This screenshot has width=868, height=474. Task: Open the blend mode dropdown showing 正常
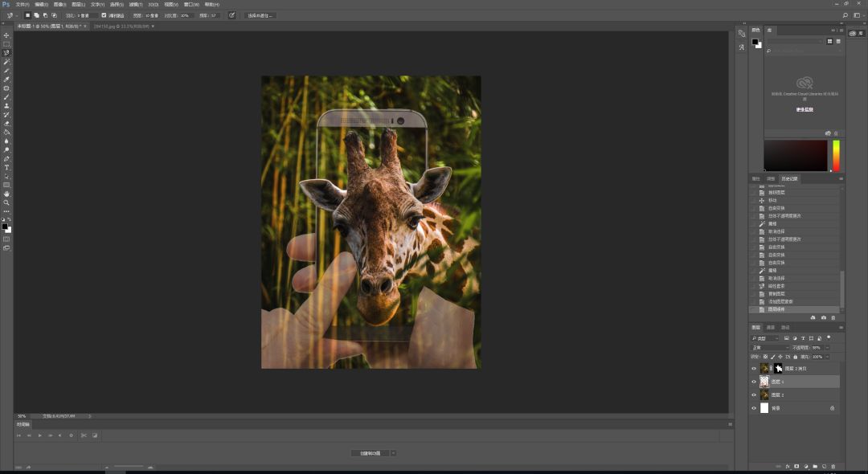pos(769,348)
